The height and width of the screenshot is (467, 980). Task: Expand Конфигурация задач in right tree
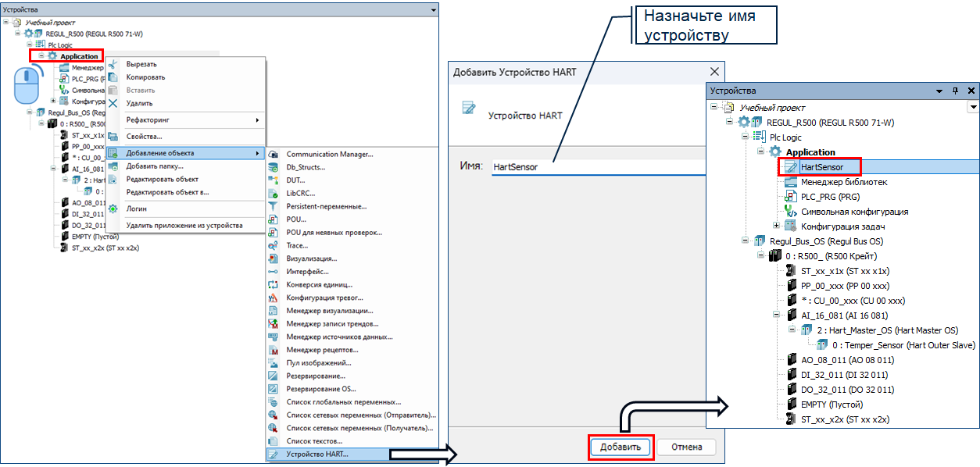click(x=776, y=226)
